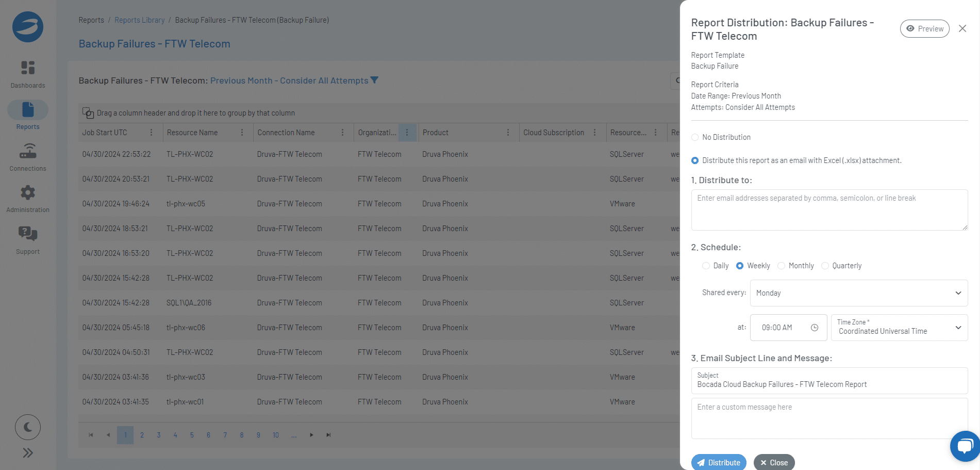Click the tl-phx-wc01 resource name cell
The width and height of the screenshot is (980, 470).
[185, 402]
